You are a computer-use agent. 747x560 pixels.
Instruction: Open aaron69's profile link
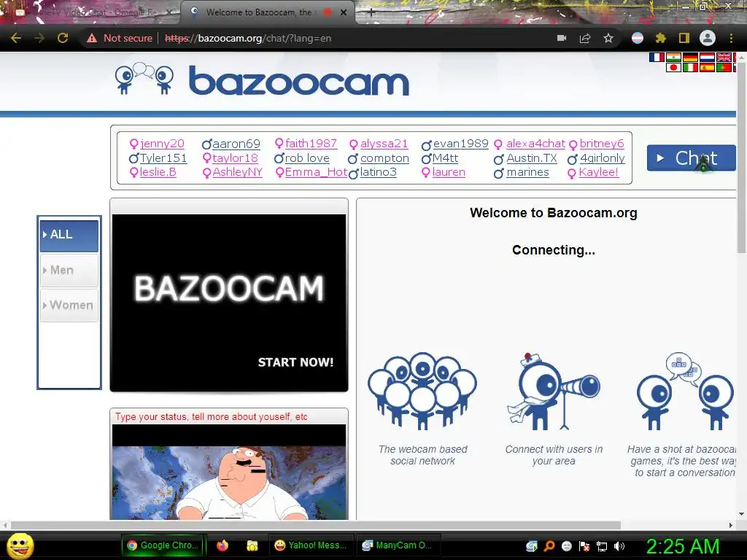click(x=236, y=144)
